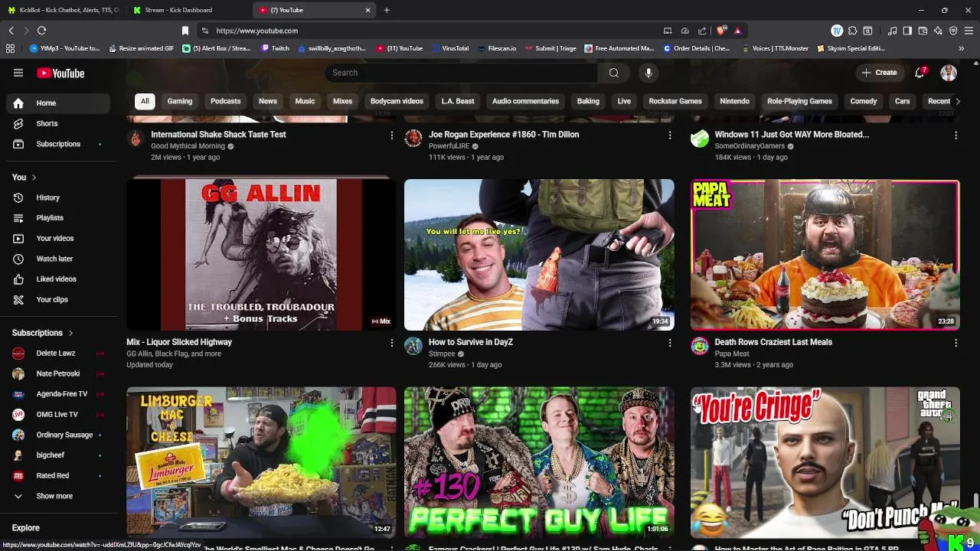This screenshot has width=980, height=551.
Task: Play the Perfect Guy Life #130 thumbnail
Action: (x=539, y=461)
